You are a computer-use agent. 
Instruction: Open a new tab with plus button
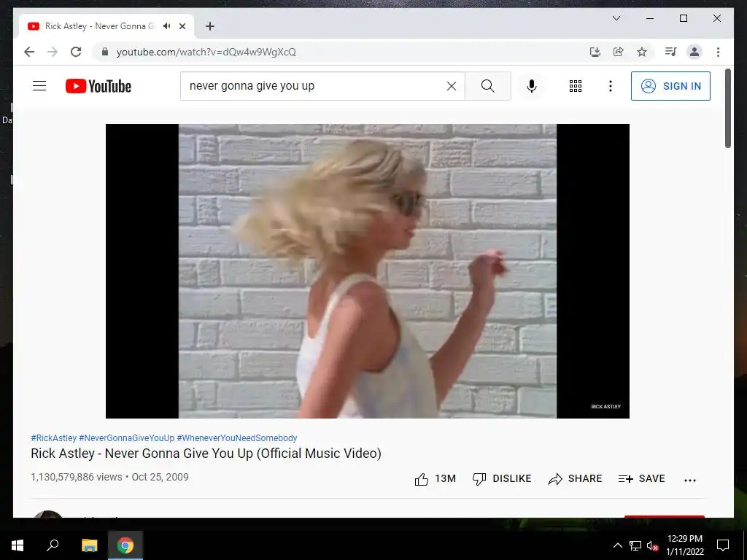(x=209, y=26)
